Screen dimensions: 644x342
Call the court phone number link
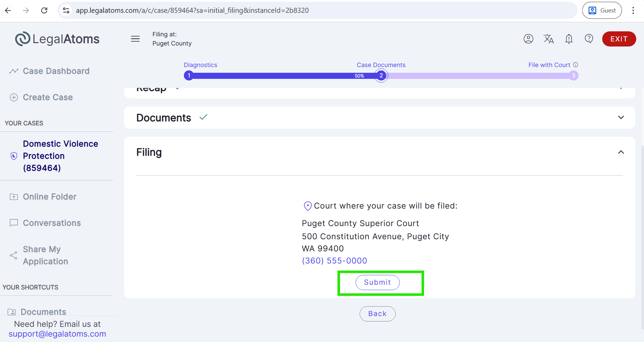coord(334,261)
